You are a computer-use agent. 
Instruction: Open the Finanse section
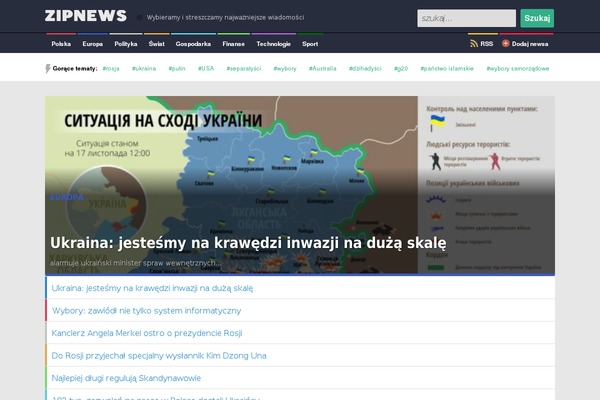point(233,44)
